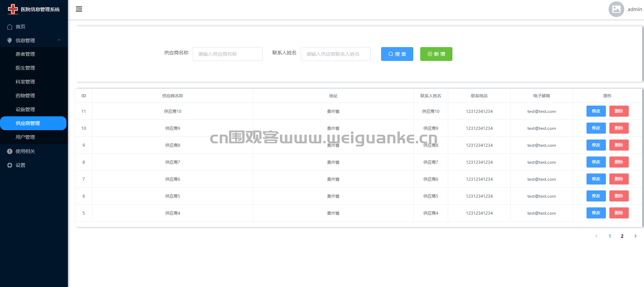This screenshot has height=287, width=644.
Task: Click the green 新增 button
Action: coord(436,54)
